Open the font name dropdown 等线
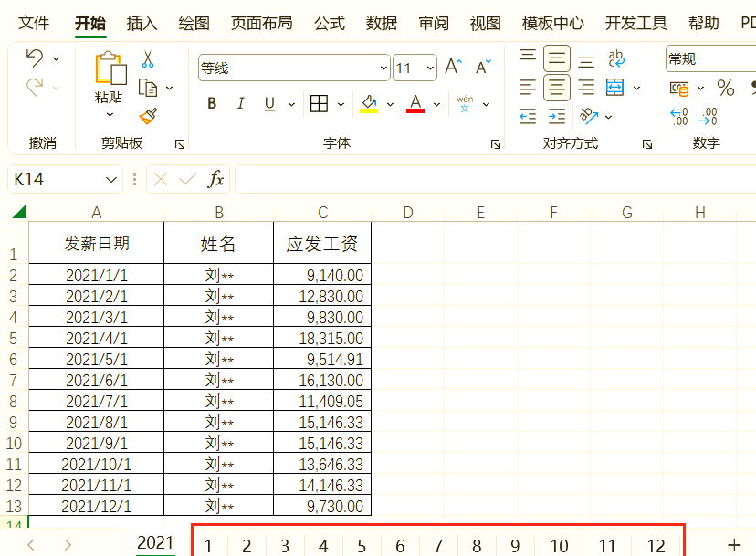This screenshot has height=556, width=756. pyautogui.click(x=383, y=68)
